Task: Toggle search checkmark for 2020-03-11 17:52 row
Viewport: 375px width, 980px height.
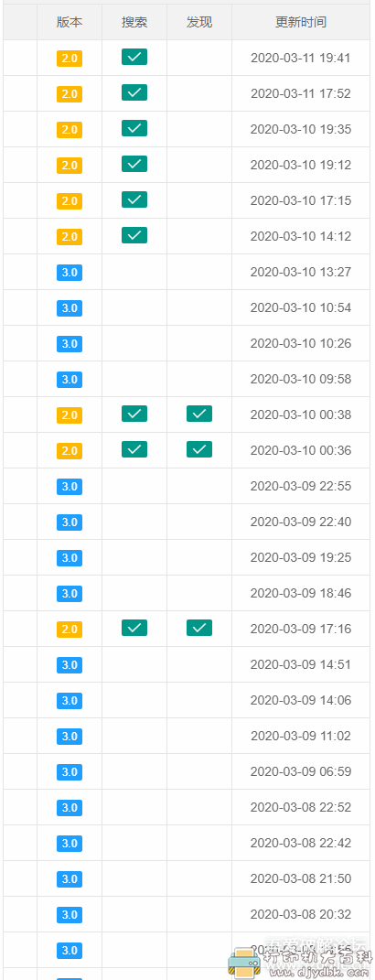Action: point(134,92)
